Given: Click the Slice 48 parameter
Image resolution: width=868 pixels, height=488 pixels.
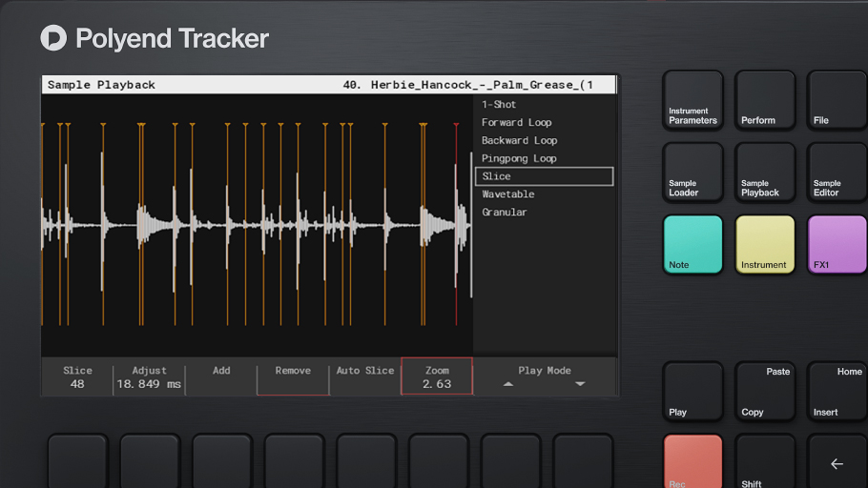Looking at the screenshot, I should pyautogui.click(x=77, y=376).
